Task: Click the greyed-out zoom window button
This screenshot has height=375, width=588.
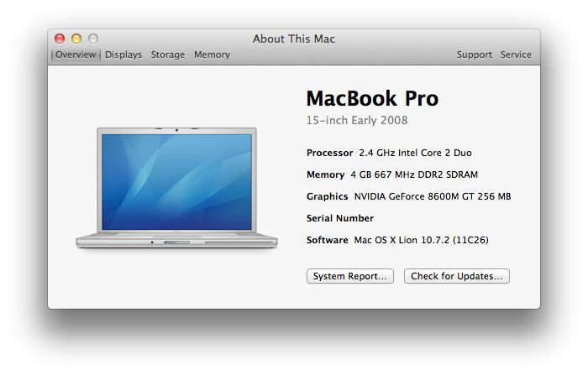Action: pos(93,39)
